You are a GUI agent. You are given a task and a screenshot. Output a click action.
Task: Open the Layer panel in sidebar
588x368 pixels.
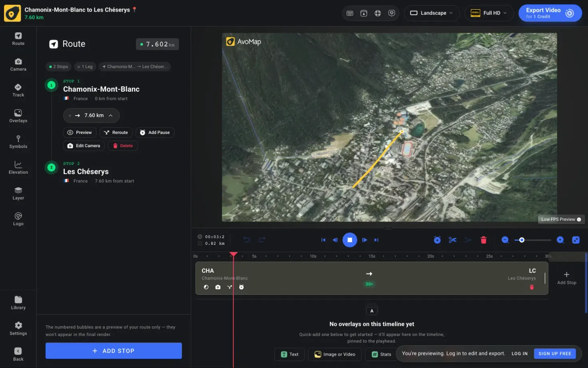(x=18, y=194)
